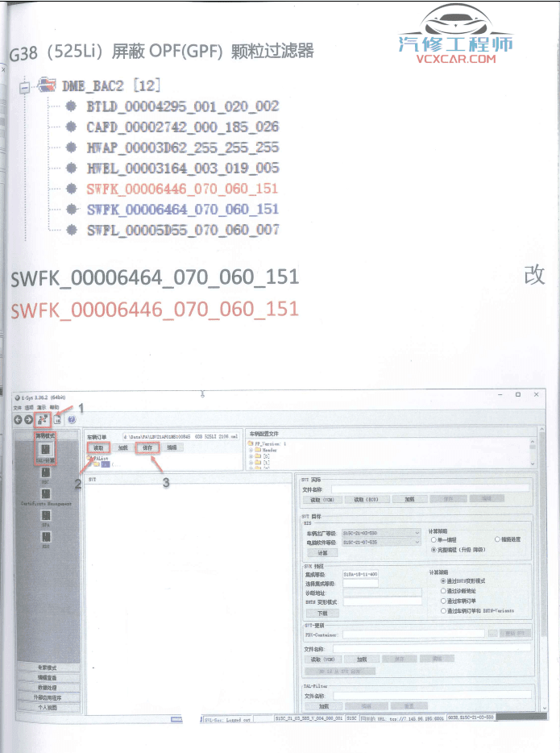Click the 编辑 button for vehicle order
Image resolution: width=560 pixels, height=753 pixels.
click(172, 447)
